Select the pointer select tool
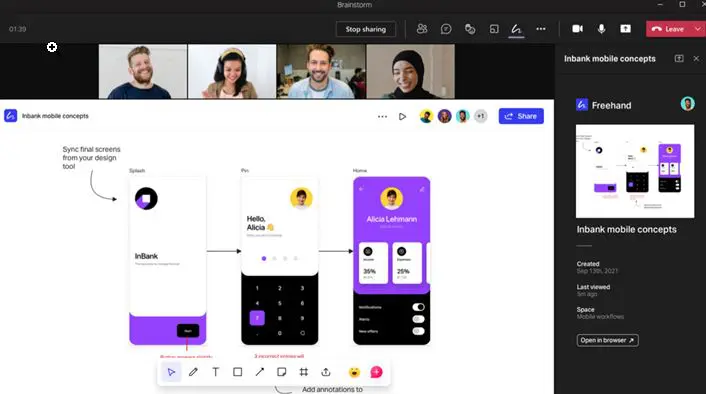The image size is (706, 394). click(x=171, y=372)
